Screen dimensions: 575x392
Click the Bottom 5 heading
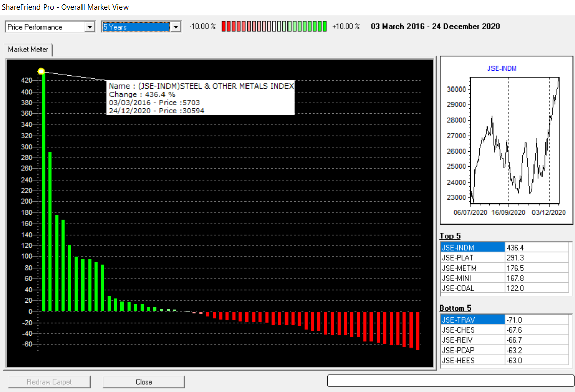tap(456, 308)
